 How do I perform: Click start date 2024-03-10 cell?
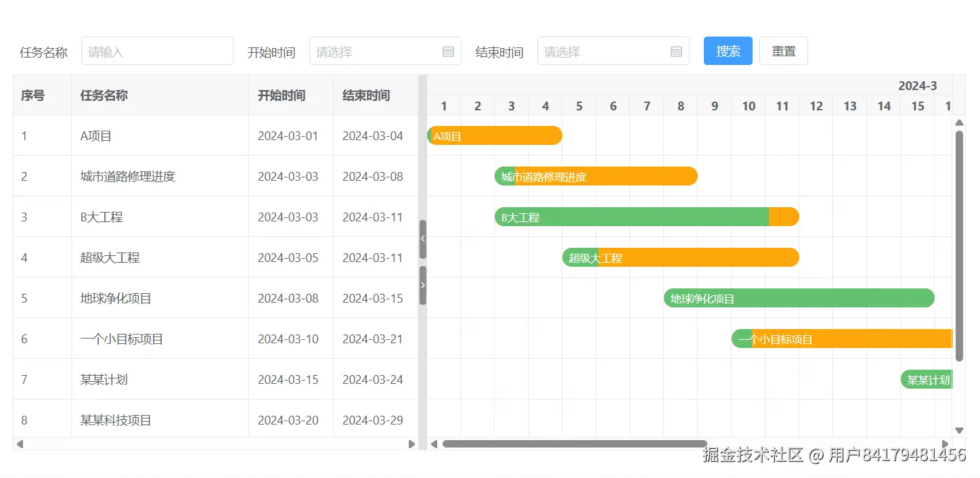pyautogui.click(x=291, y=339)
